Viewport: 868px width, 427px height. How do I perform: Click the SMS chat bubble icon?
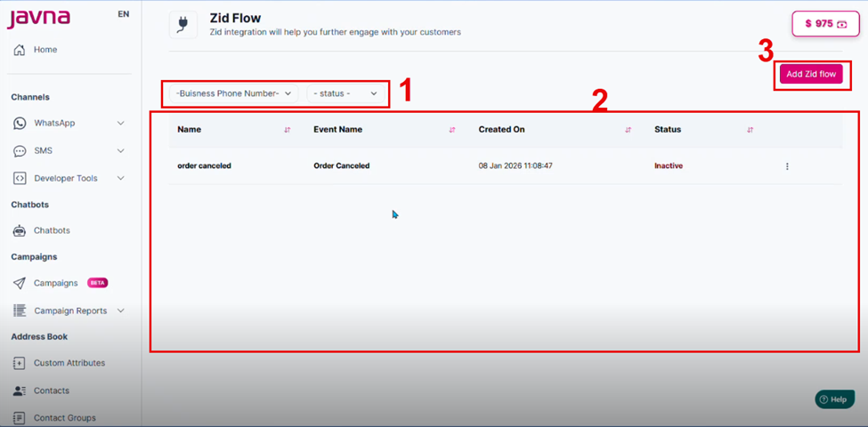tap(20, 150)
